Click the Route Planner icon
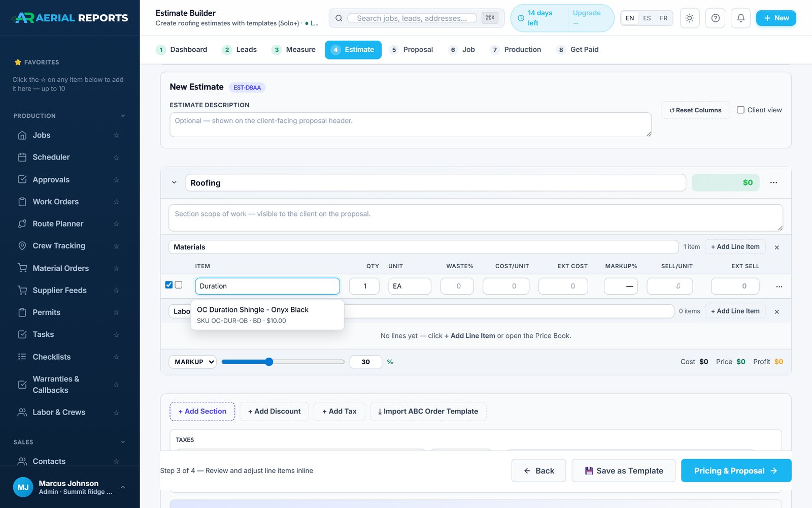 point(22,224)
